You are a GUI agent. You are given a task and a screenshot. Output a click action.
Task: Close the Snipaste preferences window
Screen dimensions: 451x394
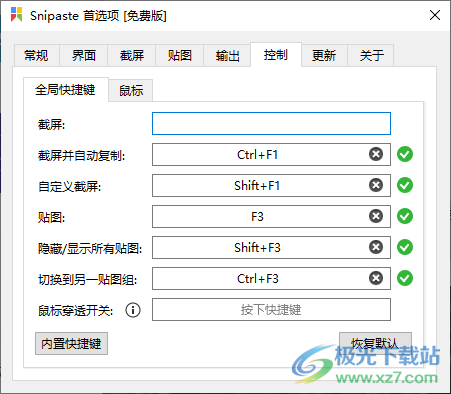click(x=435, y=15)
